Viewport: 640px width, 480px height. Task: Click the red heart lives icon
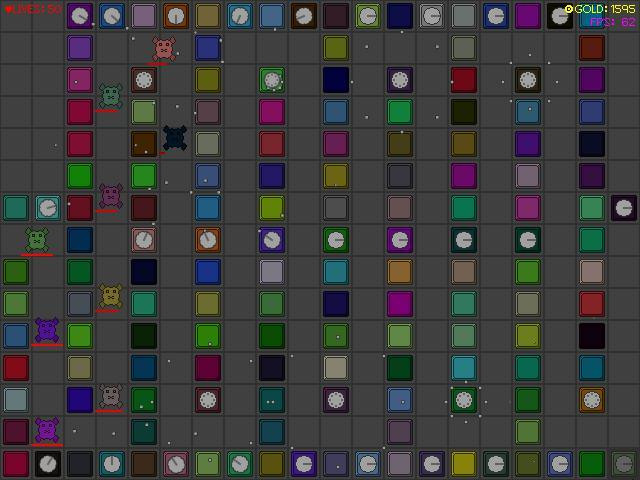pyautogui.click(x=8, y=9)
